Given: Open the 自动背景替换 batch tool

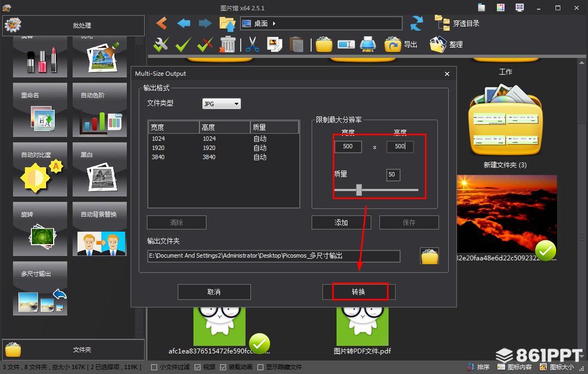Looking at the screenshot, I should pyautogui.click(x=100, y=229).
